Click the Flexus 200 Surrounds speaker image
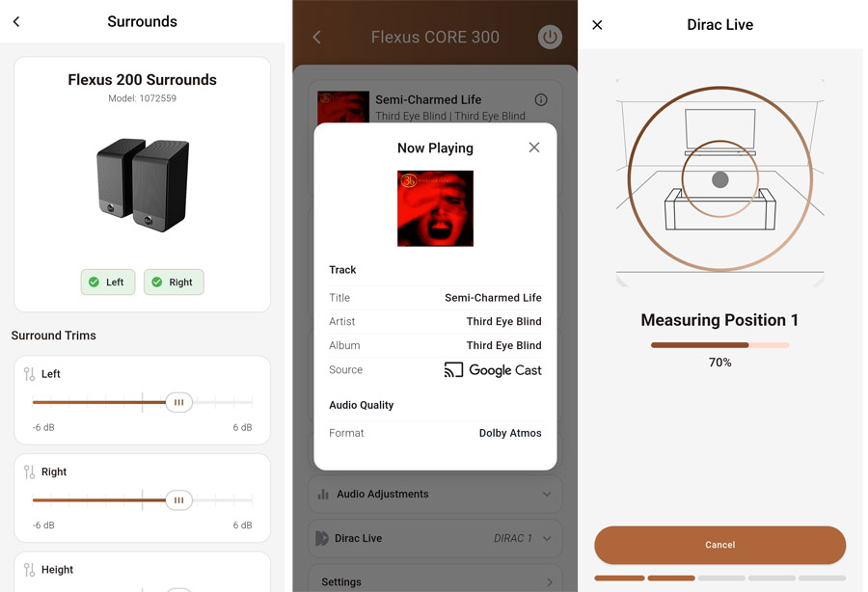 coord(143,185)
